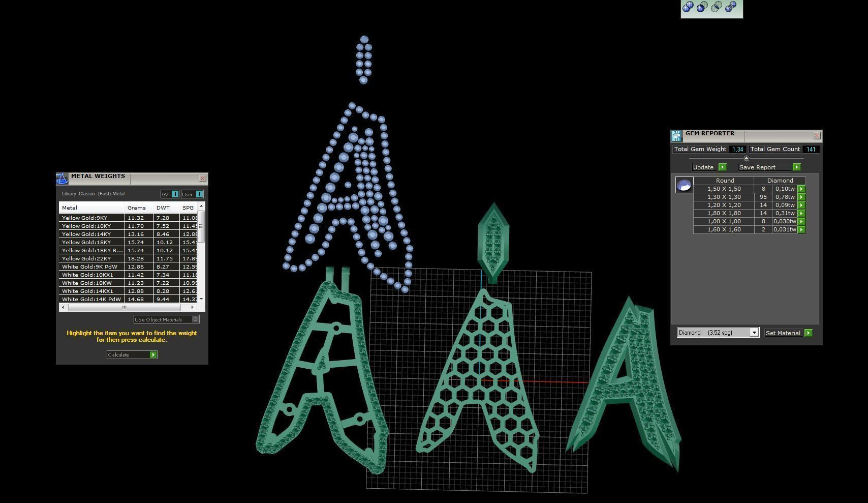Click the horizontal scrollbar thumb in metal list
Image resolution: width=868 pixels, height=503 pixels.
[x=125, y=307]
